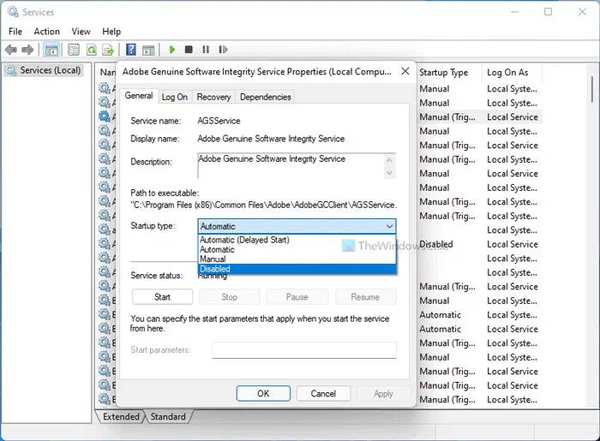Switch to the Dependencies tab
The width and height of the screenshot is (600, 441).
(265, 97)
